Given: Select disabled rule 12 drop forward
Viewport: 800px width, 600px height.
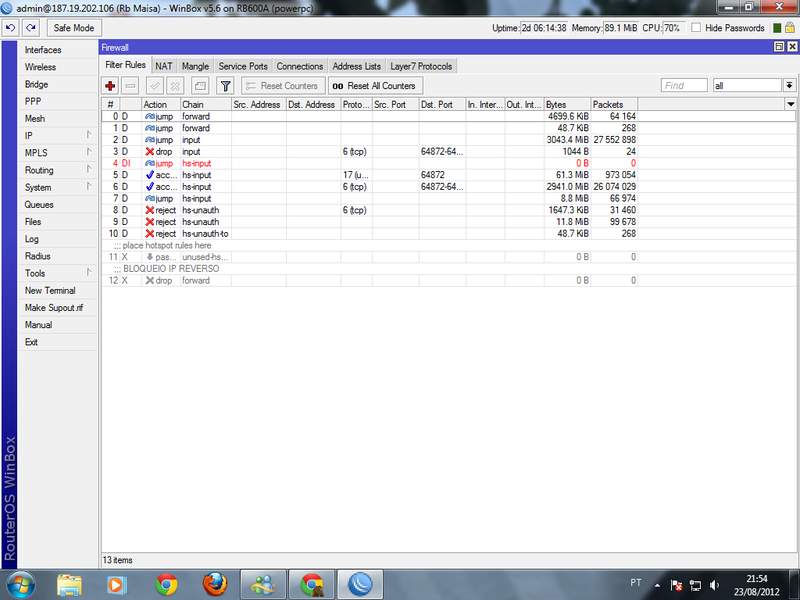Looking at the screenshot, I should point(448,281).
